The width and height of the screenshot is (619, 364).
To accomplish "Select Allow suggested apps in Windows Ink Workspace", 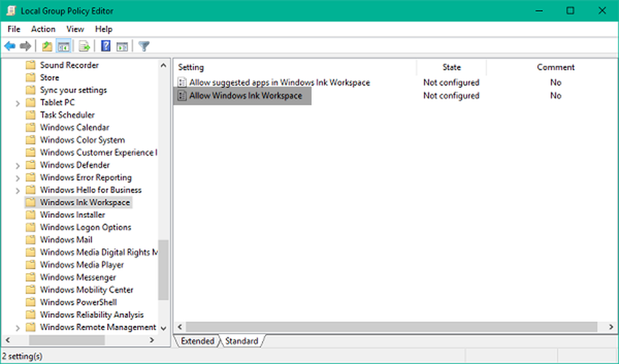I will (279, 82).
